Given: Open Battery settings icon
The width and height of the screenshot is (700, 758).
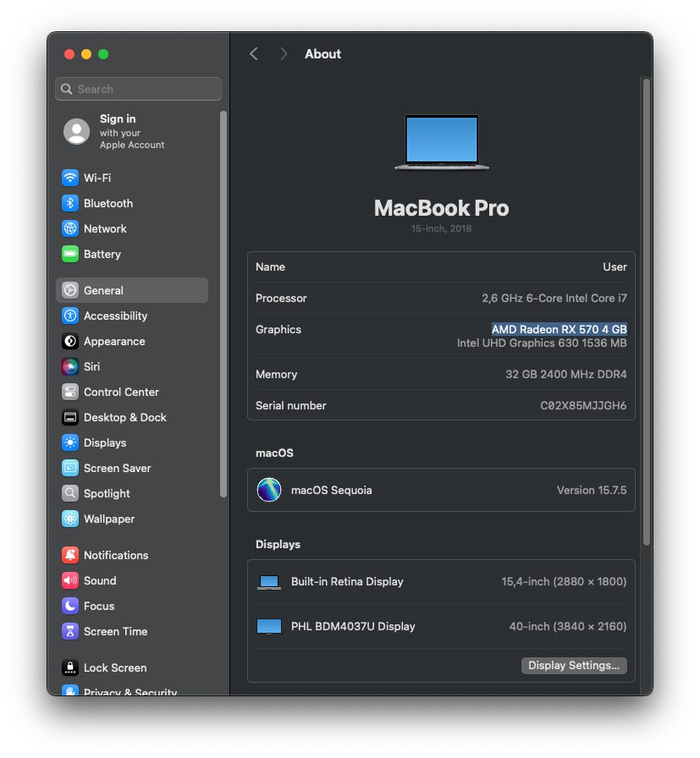Looking at the screenshot, I should 70,255.
